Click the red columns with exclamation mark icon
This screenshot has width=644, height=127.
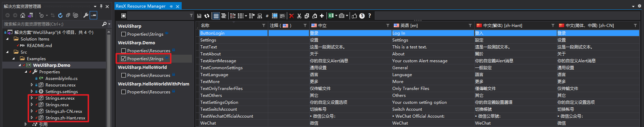[x=233, y=16]
